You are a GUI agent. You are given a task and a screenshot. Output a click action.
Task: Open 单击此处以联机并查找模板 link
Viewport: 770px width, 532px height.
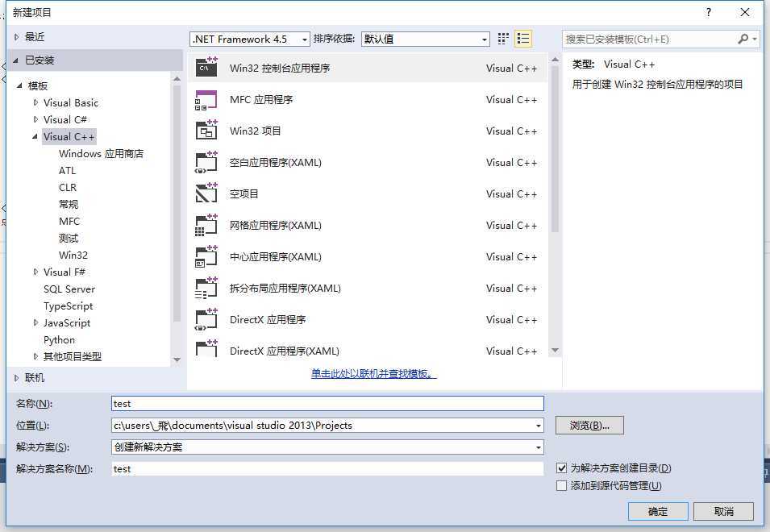[373, 374]
